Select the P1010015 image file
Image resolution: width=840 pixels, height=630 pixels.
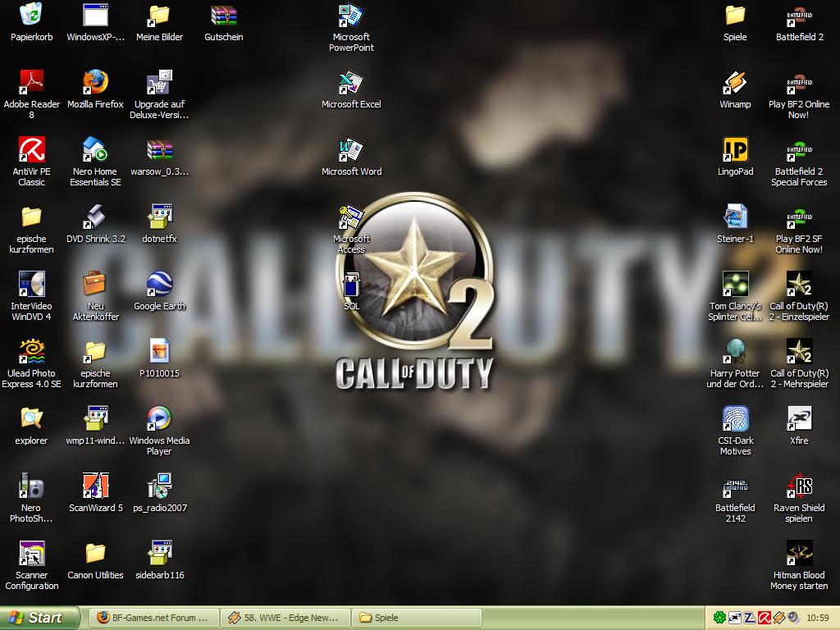(159, 351)
